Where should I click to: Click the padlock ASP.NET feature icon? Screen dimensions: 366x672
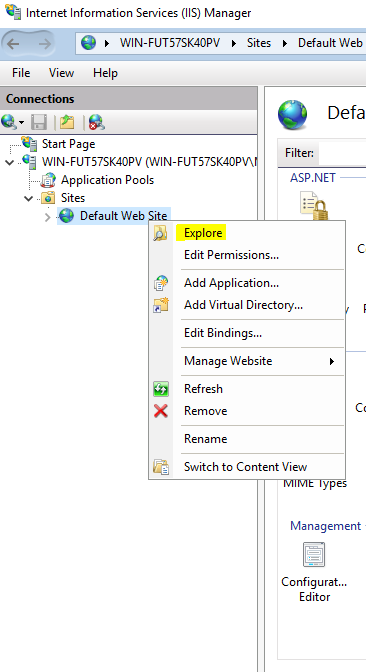[314, 206]
